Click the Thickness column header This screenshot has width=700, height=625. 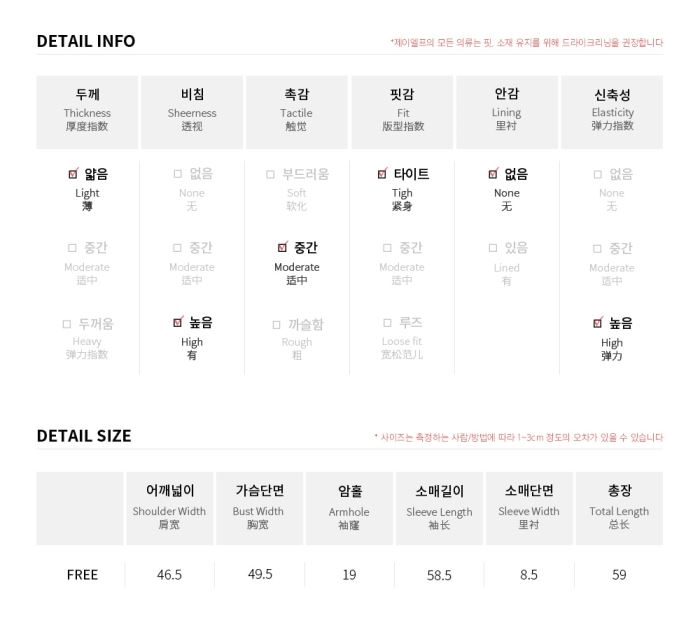point(87,112)
